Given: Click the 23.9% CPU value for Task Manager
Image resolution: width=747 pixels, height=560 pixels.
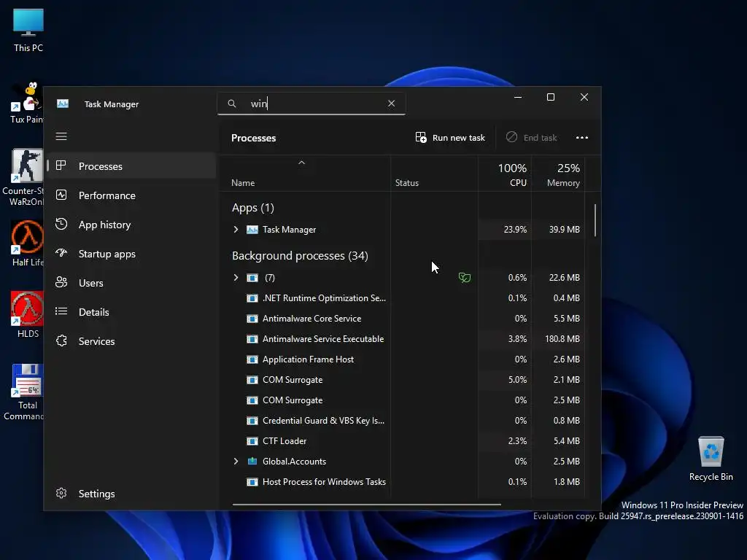Looking at the screenshot, I should pyautogui.click(x=515, y=230).
